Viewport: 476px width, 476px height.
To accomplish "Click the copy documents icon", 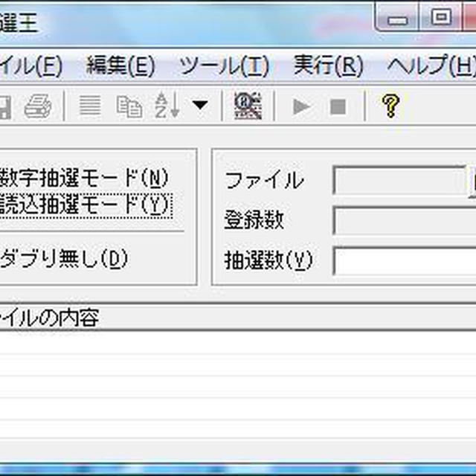I will [x=129, y=106].
